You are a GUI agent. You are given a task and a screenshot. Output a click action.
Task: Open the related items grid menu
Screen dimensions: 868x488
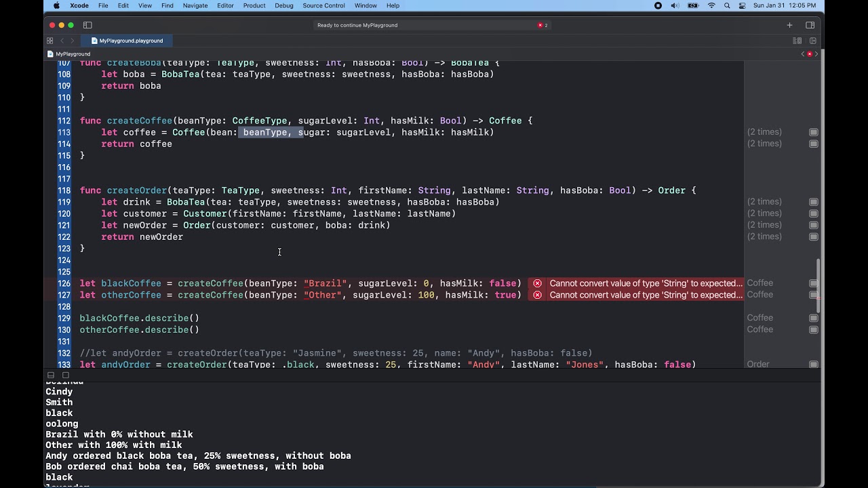pos(50,41)
